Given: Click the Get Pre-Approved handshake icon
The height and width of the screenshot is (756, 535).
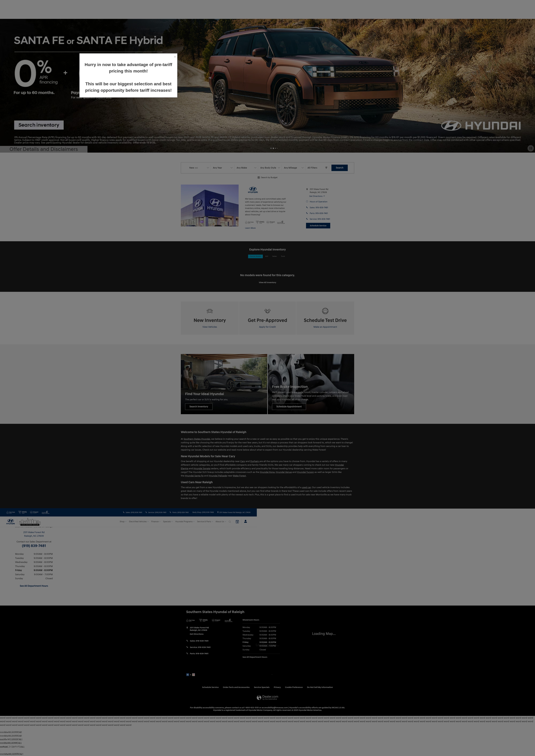Looking at the screenshot, I should coord(267,311).
